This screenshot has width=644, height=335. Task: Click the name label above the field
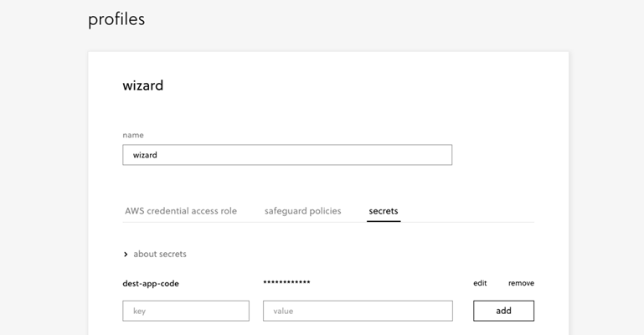[132, 135]
